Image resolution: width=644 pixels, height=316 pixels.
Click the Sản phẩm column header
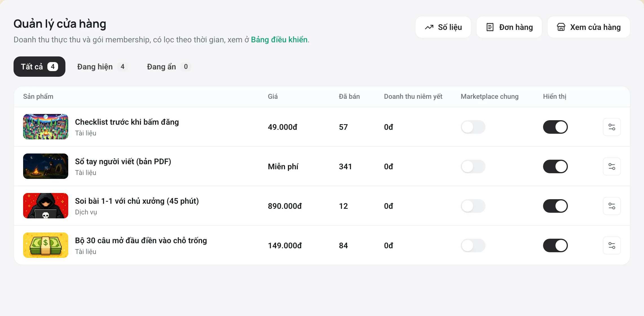[x=38, y=96]
